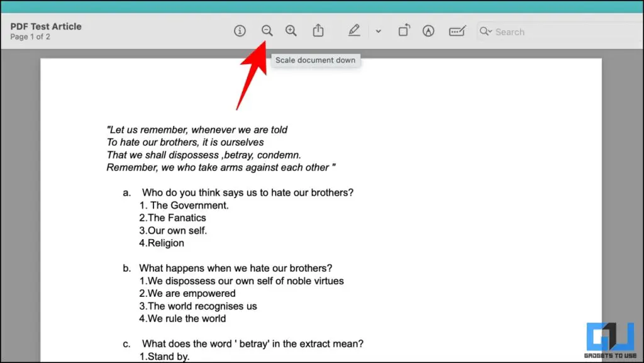Click the line Remember, we who take arms

coord(221,167)
